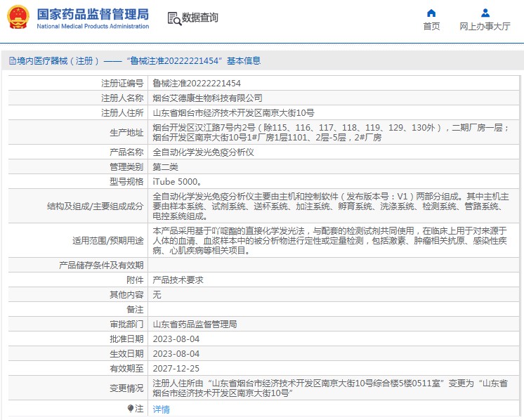Click the 批准日期 row label
Image resolution: width=524 pixels, height=420 pixels.
click(x=126, y=339)
